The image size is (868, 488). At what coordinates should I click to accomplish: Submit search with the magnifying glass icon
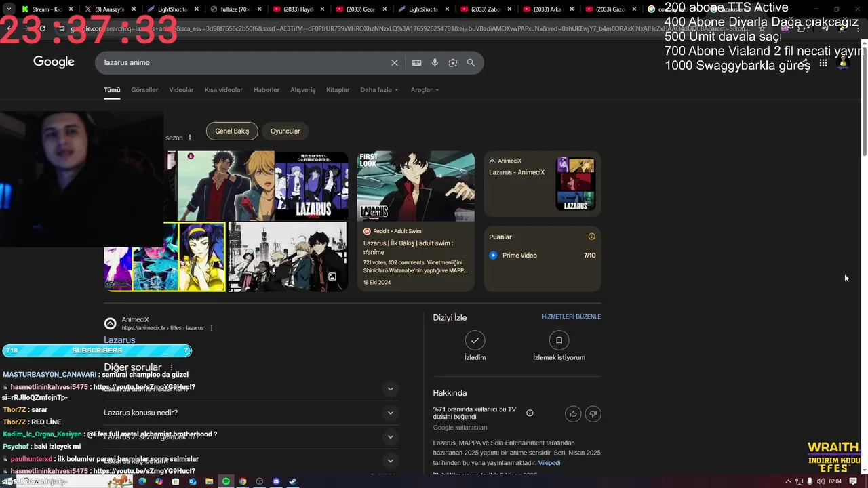[x=471, y=62]
